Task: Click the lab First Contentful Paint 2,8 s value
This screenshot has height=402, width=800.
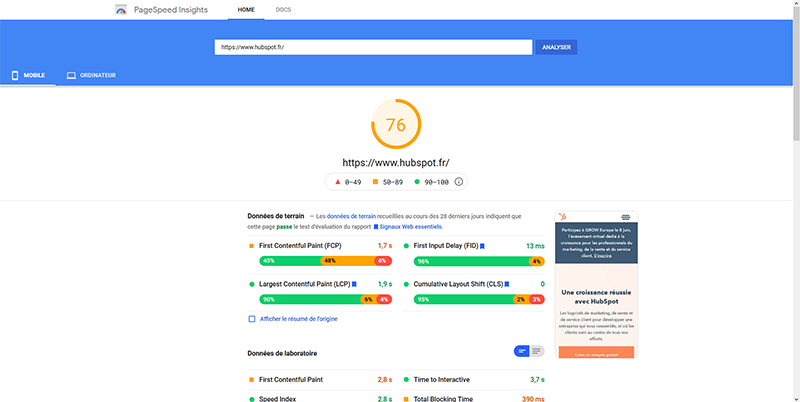Action: [x=385, y=380]
